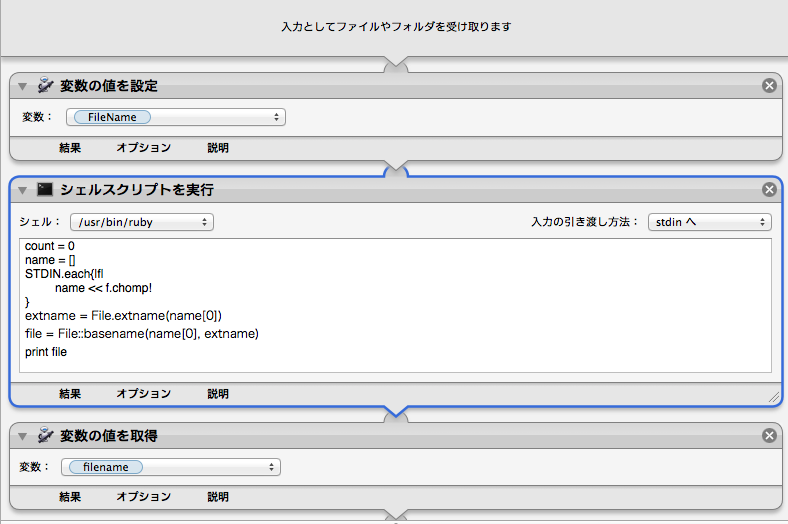Click the 変数の値を設定 title
This screenshot has width=788, height=524.
[x=109, y=86]
